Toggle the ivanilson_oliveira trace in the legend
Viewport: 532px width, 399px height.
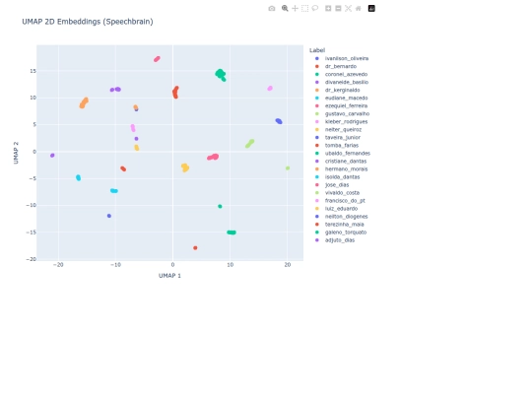[342, 58]
